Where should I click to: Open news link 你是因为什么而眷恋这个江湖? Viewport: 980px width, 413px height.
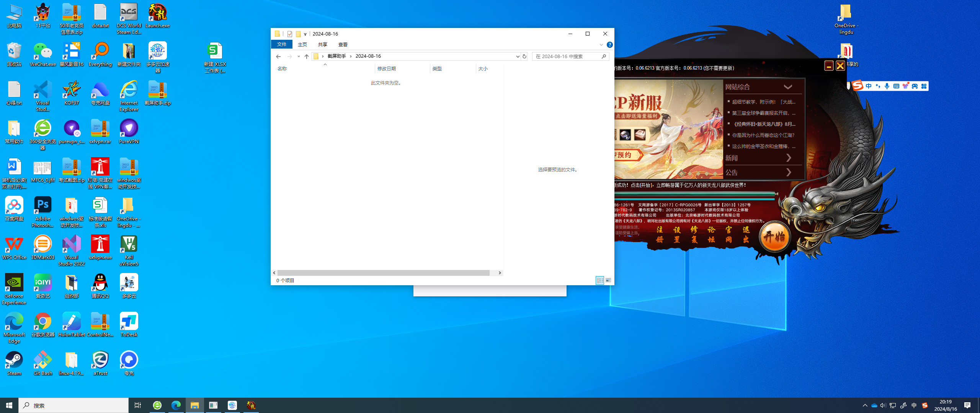pos(763,135)
